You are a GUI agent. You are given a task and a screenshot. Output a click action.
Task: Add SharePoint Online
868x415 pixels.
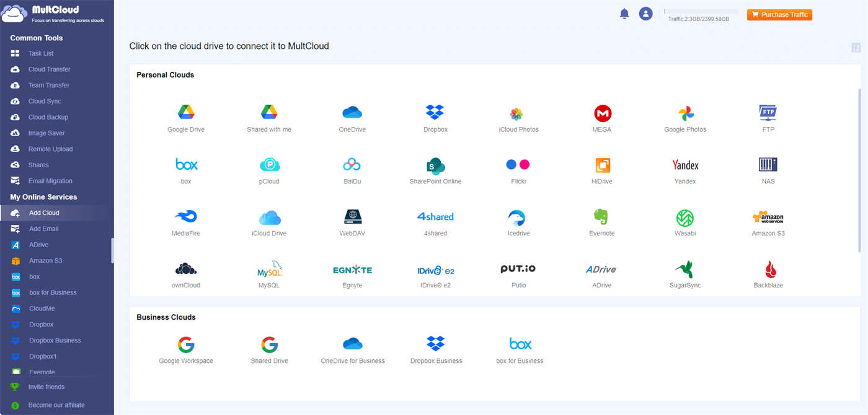point(435,170)
